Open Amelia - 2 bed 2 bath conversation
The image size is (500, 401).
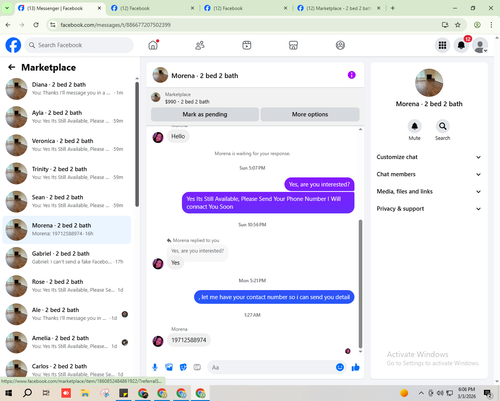(67, 342)
